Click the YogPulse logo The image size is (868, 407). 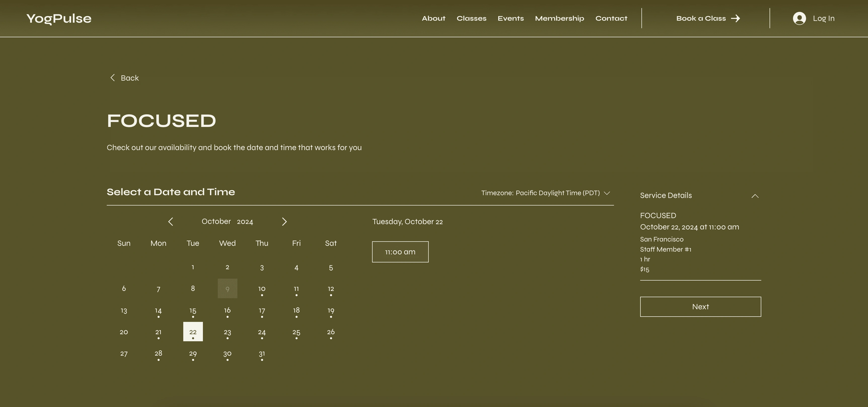pos(59,19)
